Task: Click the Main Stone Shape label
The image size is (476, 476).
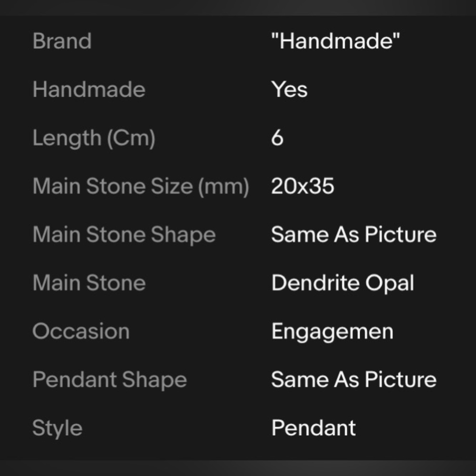Action: click(124, 235)
